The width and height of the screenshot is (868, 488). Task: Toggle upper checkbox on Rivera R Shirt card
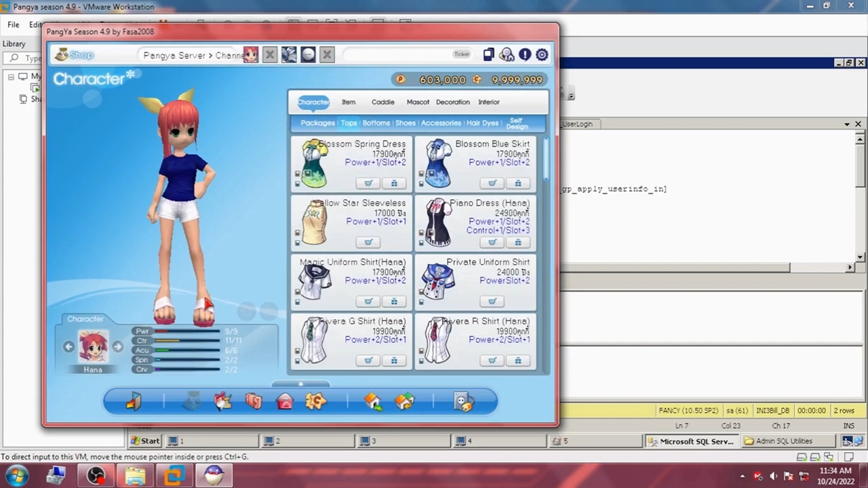[421, 351]
